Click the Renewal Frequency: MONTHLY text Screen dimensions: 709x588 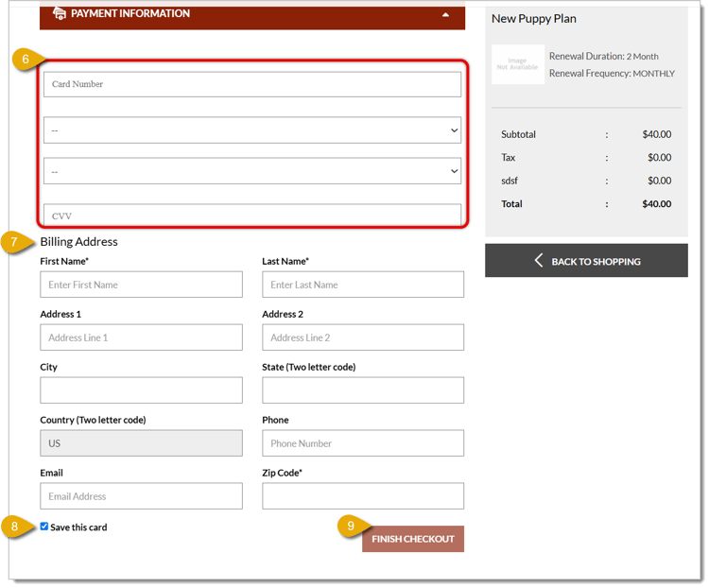(x=612, y=74)
